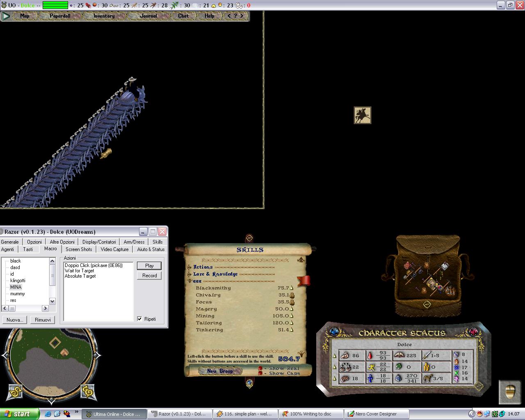
Task: Toggle the strength stat lock arrow
Action: click(x=335, y=356)
